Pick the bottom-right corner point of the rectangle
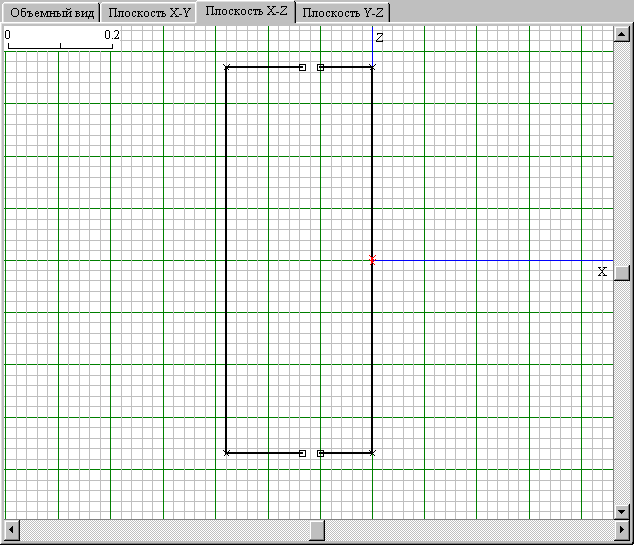 tap(372, 453)
